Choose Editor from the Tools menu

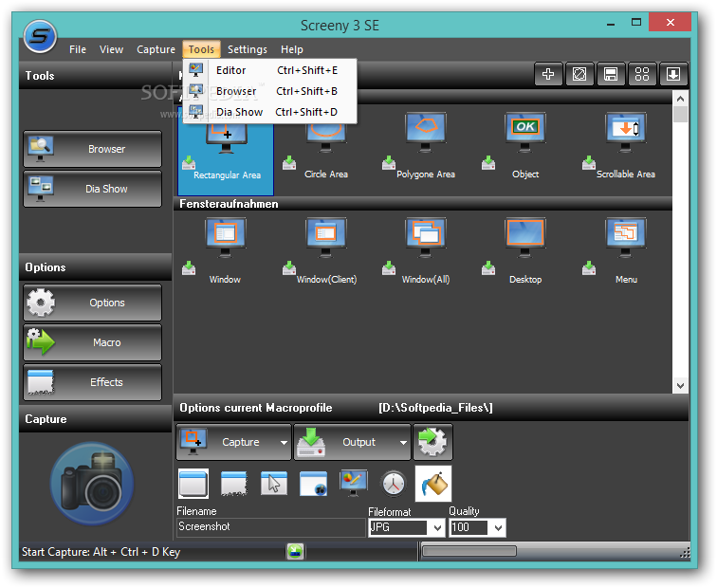[269, 70]
